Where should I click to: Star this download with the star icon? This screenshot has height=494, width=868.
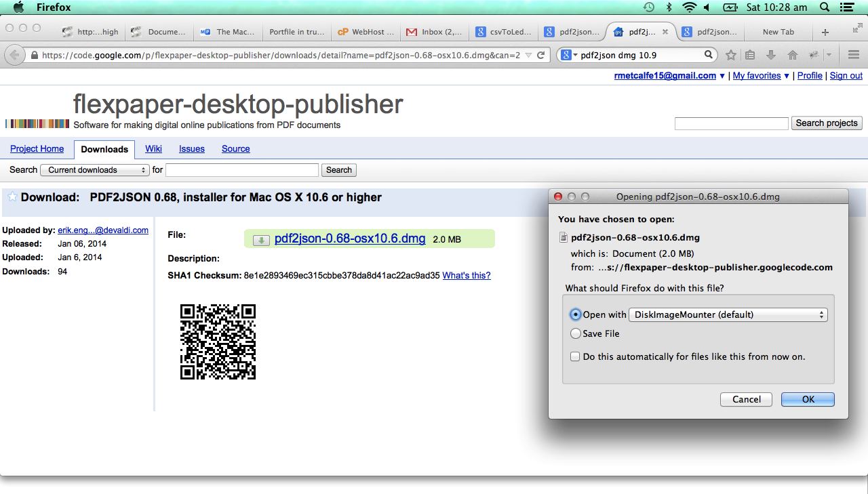[x=12, y=197]
